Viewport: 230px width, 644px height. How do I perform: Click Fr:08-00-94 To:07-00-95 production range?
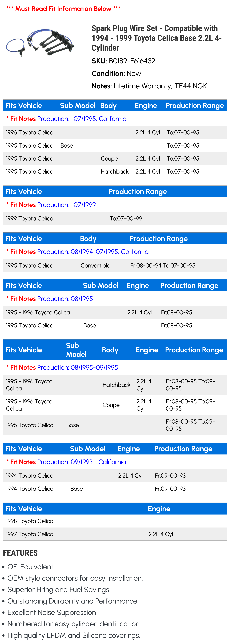[163, 266]
